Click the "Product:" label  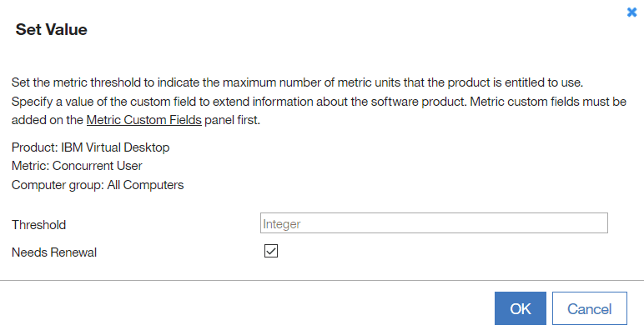point(34,147)
